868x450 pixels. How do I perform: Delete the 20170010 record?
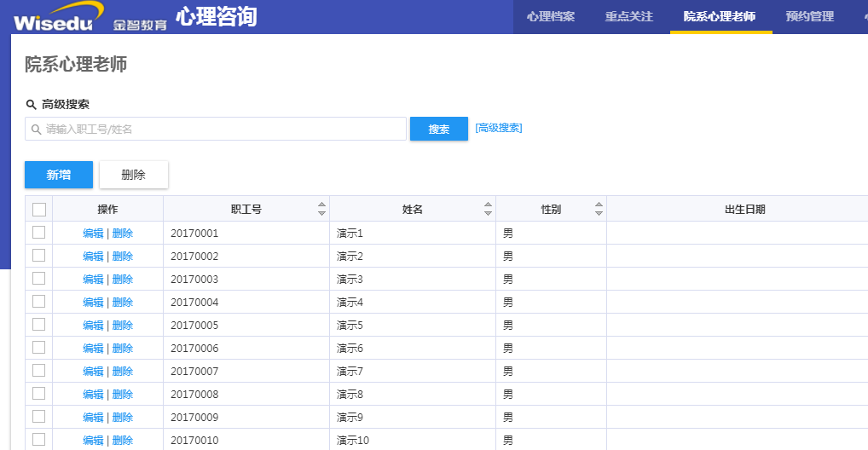click(x=123, y=440)
